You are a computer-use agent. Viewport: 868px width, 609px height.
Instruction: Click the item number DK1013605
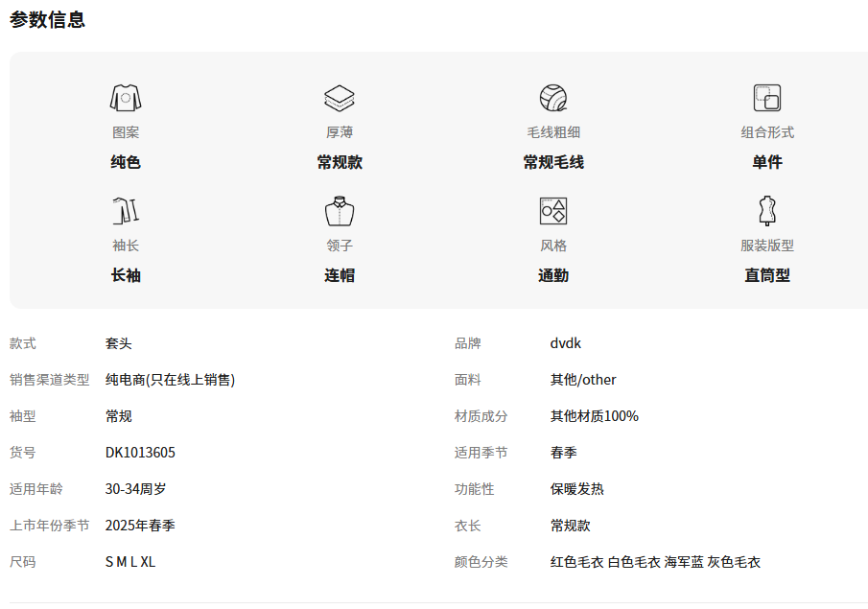pyautogui.click(x=140, y=453)
